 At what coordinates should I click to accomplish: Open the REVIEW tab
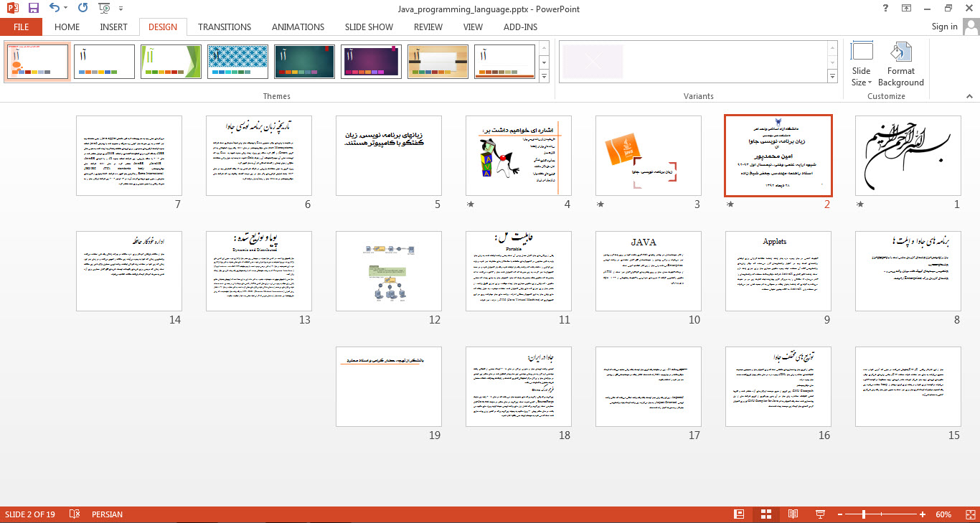coord(428,27)
